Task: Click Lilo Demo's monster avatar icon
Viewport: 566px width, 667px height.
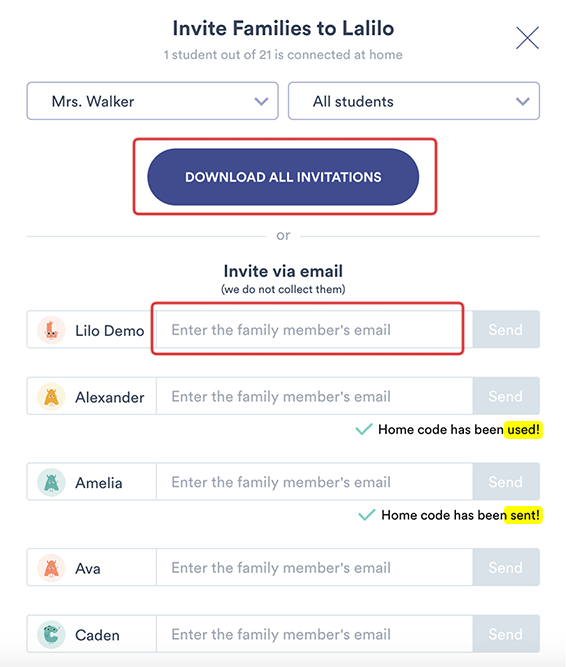Action: [51, 330]
